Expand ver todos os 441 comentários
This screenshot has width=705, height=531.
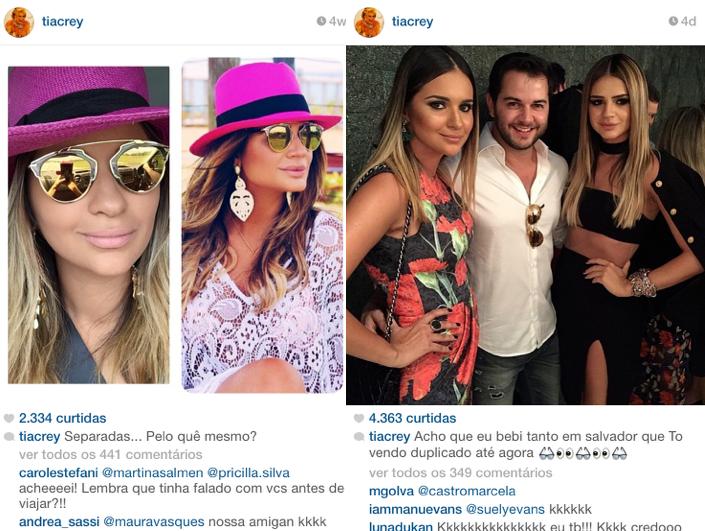pyautogui.click(x=111, y=455)
